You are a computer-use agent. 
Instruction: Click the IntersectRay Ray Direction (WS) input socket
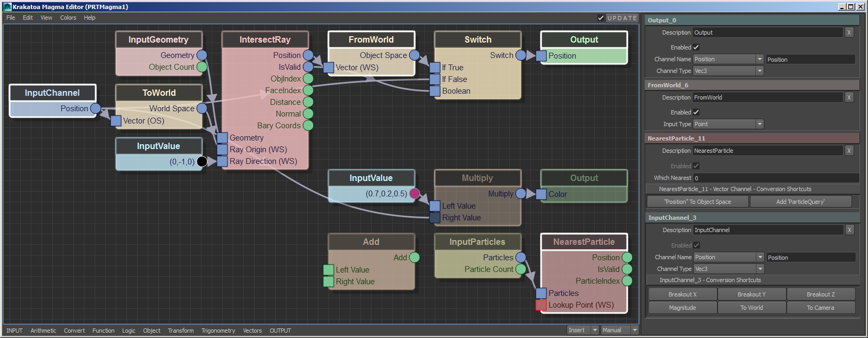pyautogui.click(x=222, y=161)
